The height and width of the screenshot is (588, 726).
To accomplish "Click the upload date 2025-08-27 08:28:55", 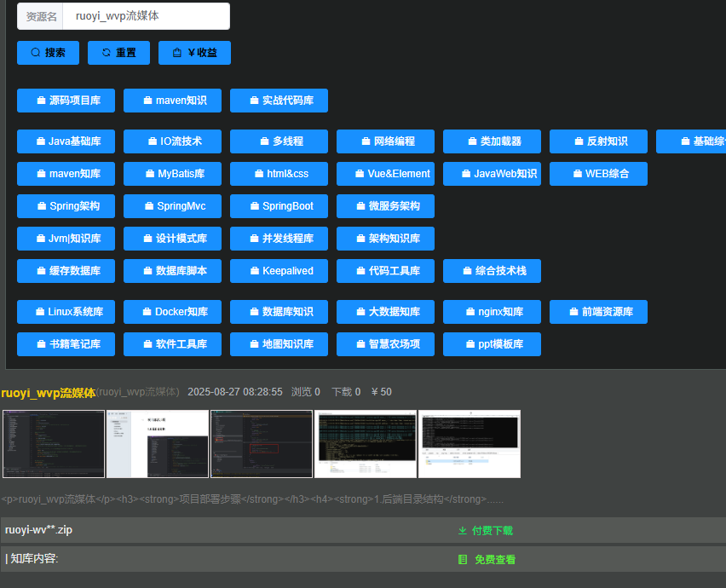I will 234,392.
